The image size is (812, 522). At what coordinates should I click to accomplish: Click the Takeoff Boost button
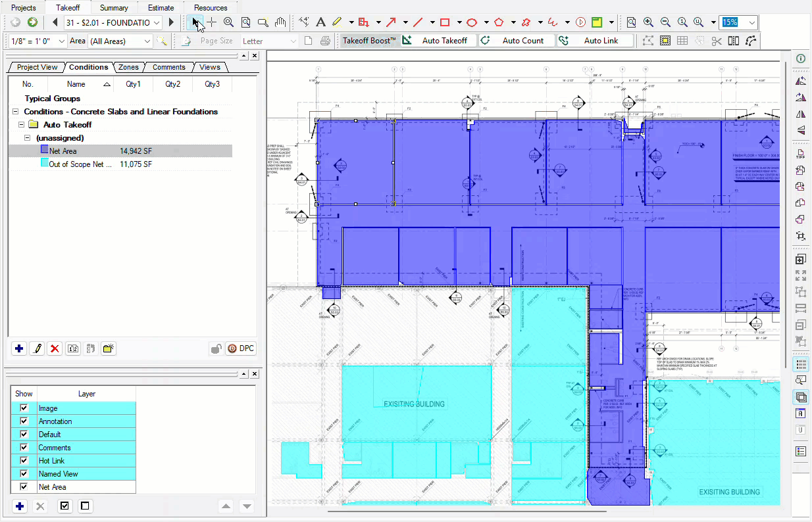[x=370, y=41]
